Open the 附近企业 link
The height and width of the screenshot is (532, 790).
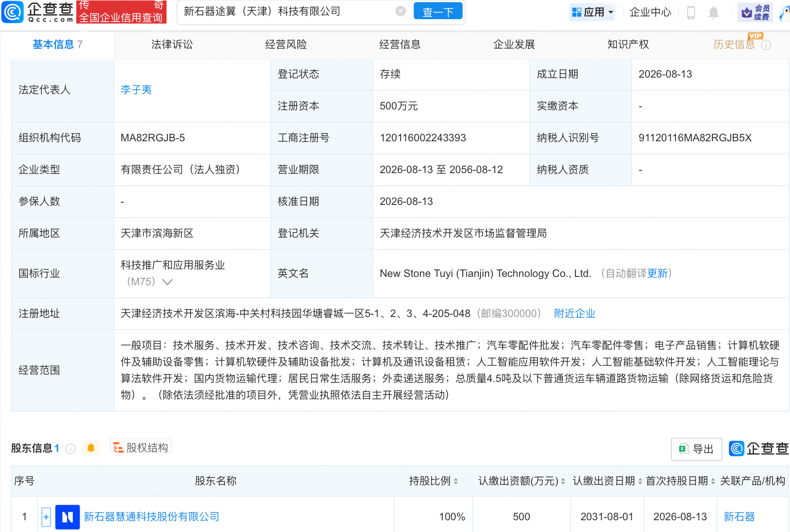click(x=575, y=314)
